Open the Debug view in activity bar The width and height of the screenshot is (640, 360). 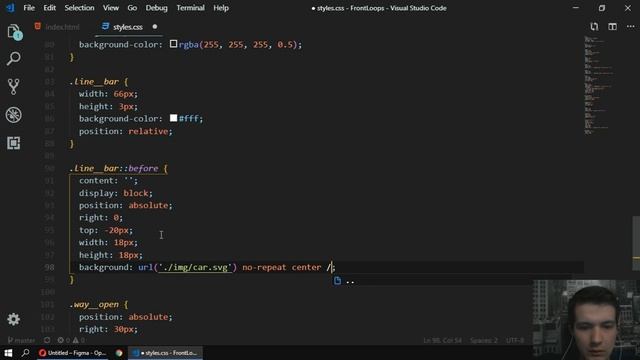(13, 115)
